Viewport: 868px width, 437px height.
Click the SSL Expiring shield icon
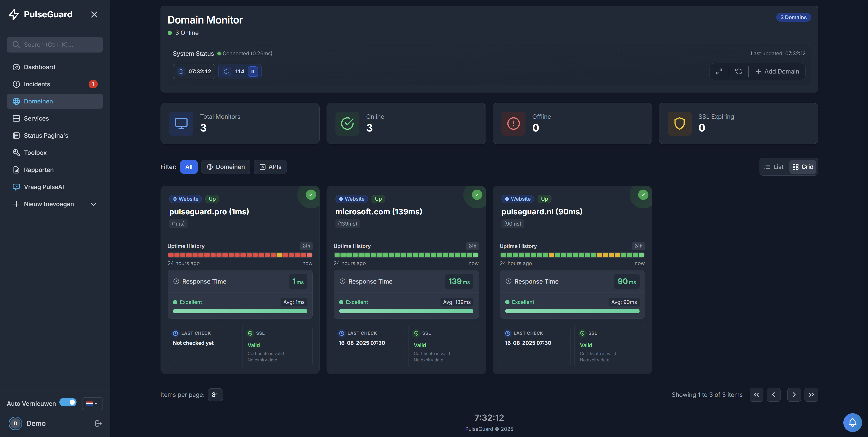coord(679,123)
